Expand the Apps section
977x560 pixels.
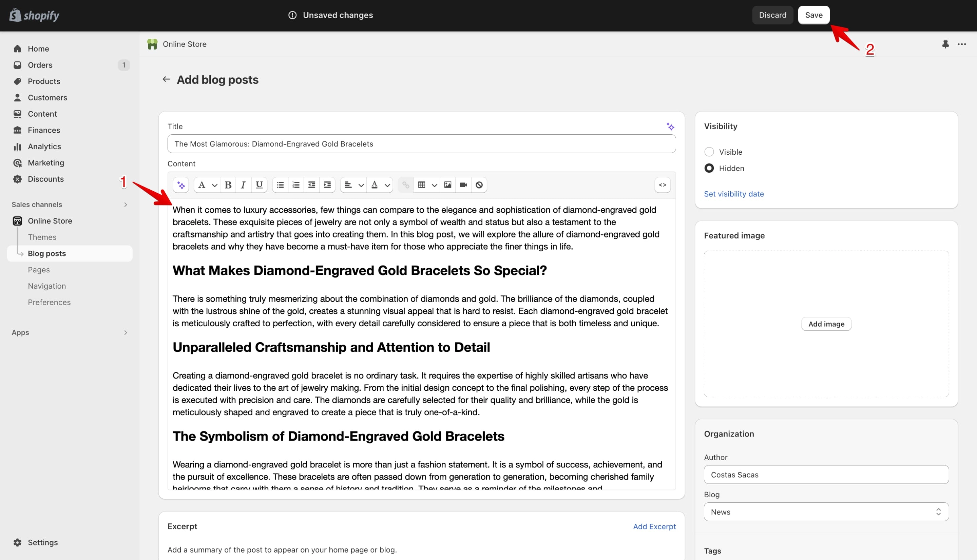point(126,333)
